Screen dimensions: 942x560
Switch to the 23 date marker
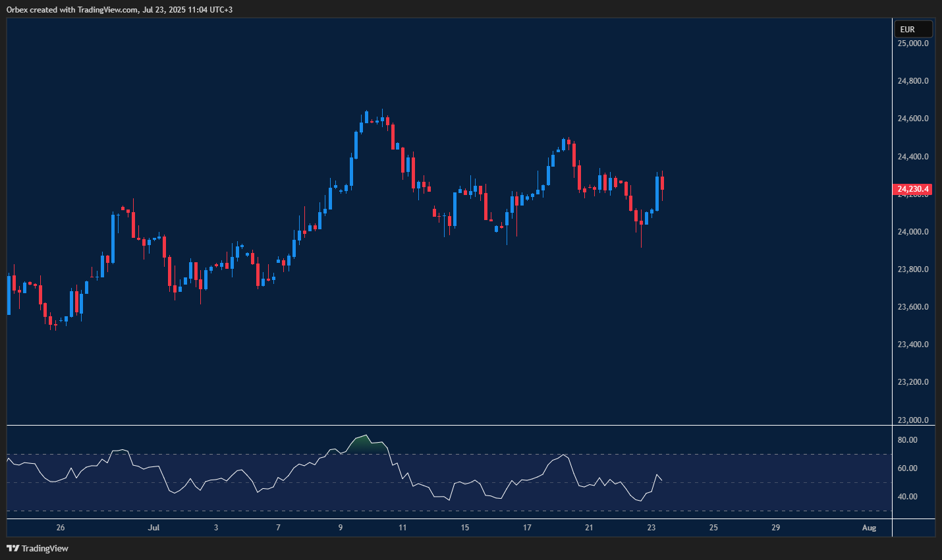651,528
